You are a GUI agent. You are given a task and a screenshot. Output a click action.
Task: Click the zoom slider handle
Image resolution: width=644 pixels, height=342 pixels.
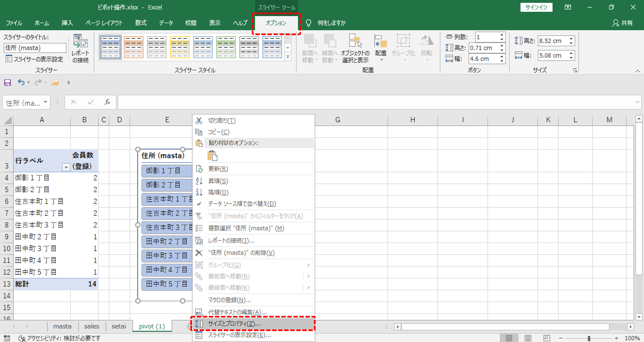coord(589,338)
